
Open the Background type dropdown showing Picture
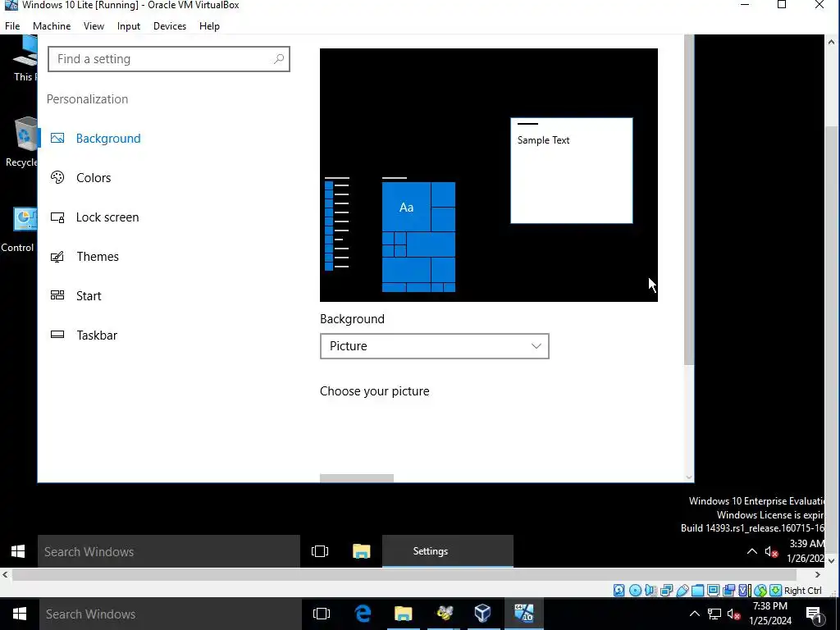point(435,346)
